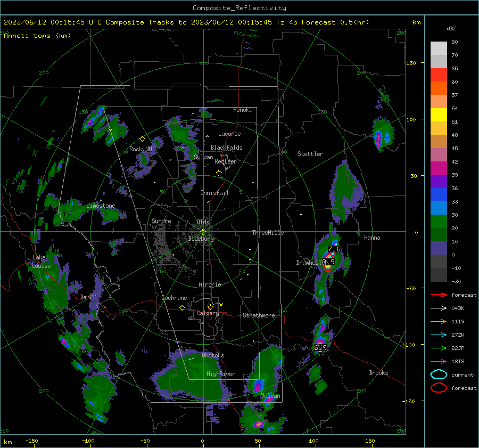The width and height of the screenshot is (479, 448).
Task: Click the Composite_Reflectivity title
Action: coord(239,8)
